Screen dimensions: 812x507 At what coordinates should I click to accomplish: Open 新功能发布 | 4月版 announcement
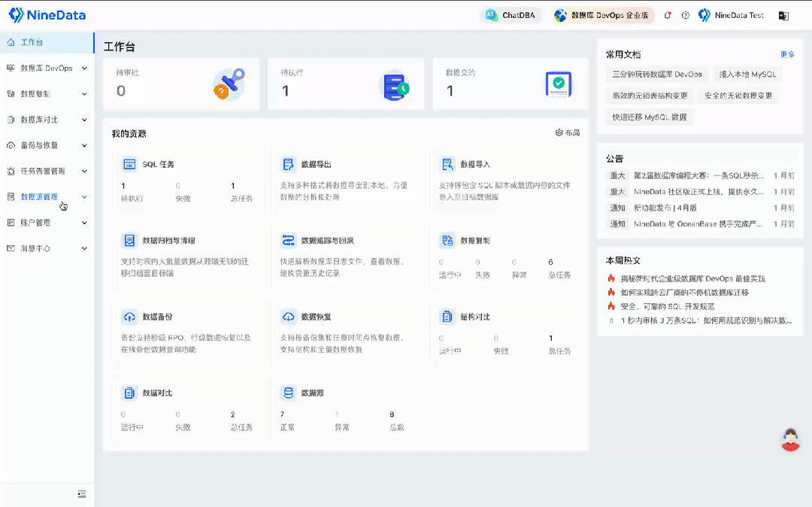click(x=665, y=208)
